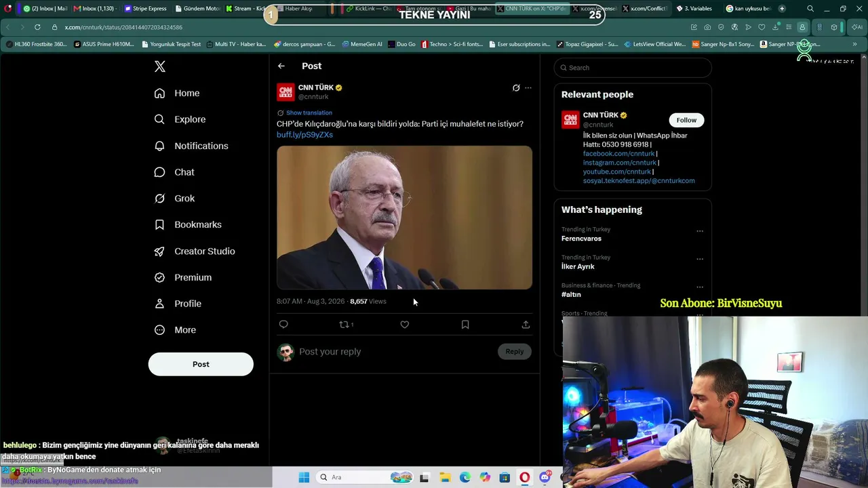868x488 pixels.
Task: Click Show translation on the post
Action: click(309, 113)
